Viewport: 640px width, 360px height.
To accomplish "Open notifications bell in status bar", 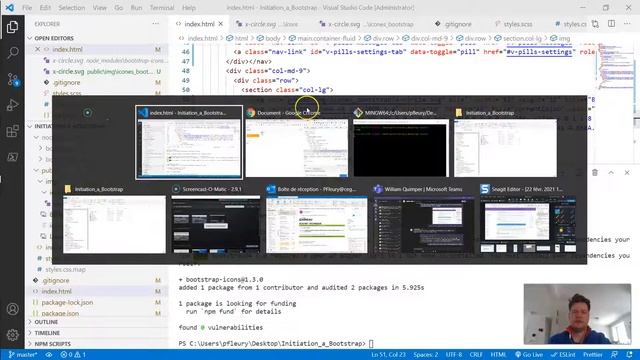I will coord(629,354).
